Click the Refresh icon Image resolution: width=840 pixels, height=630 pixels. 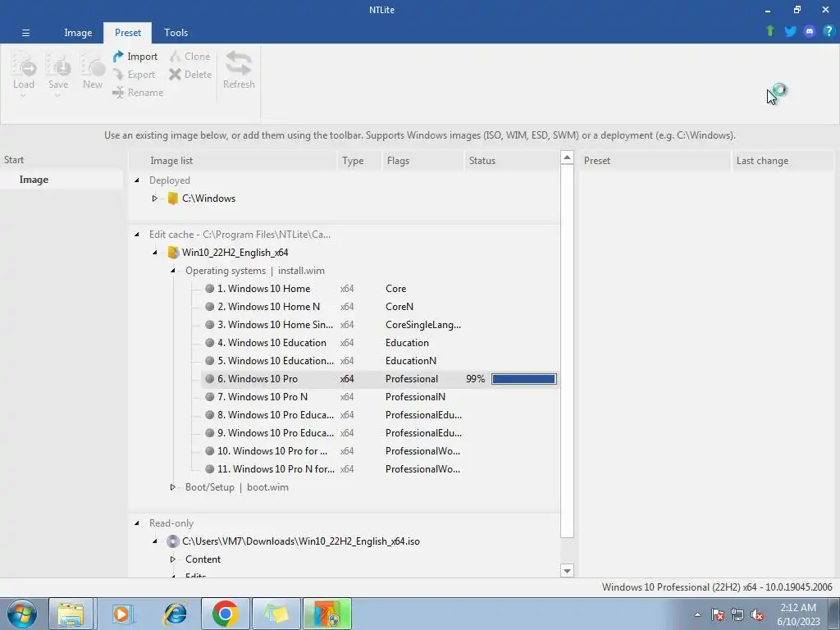pos(239,64)
